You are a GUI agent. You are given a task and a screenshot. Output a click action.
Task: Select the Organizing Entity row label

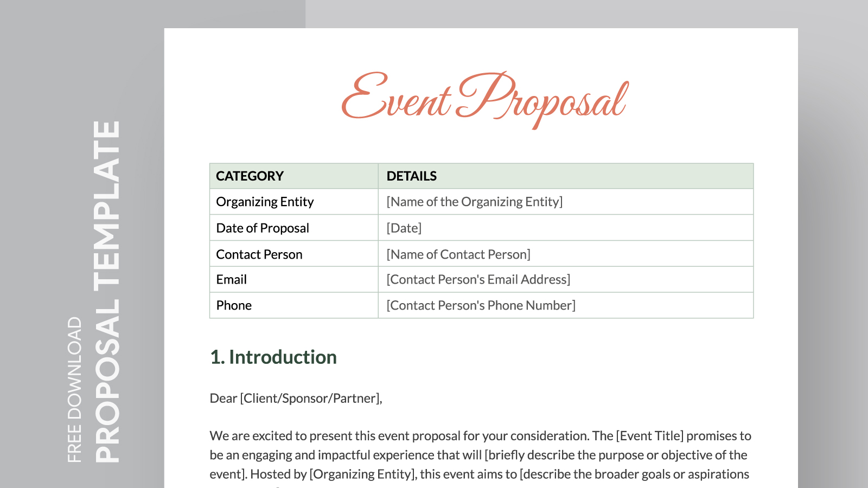265,202
